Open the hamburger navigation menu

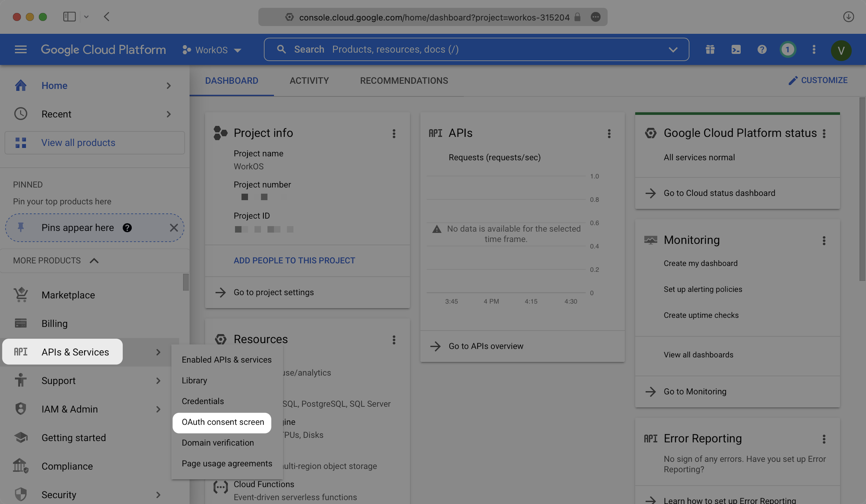[x=21, y=49]
